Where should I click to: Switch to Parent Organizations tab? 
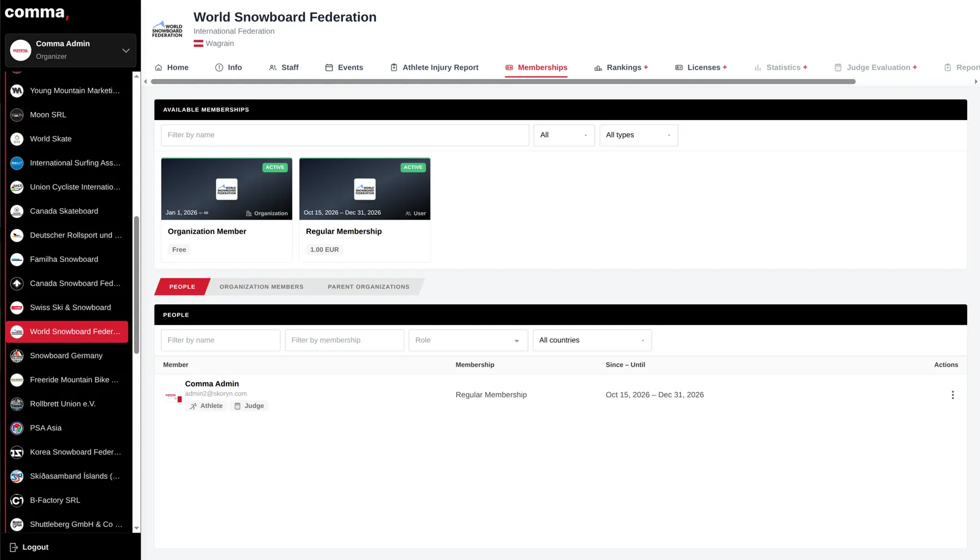(369, 286)
